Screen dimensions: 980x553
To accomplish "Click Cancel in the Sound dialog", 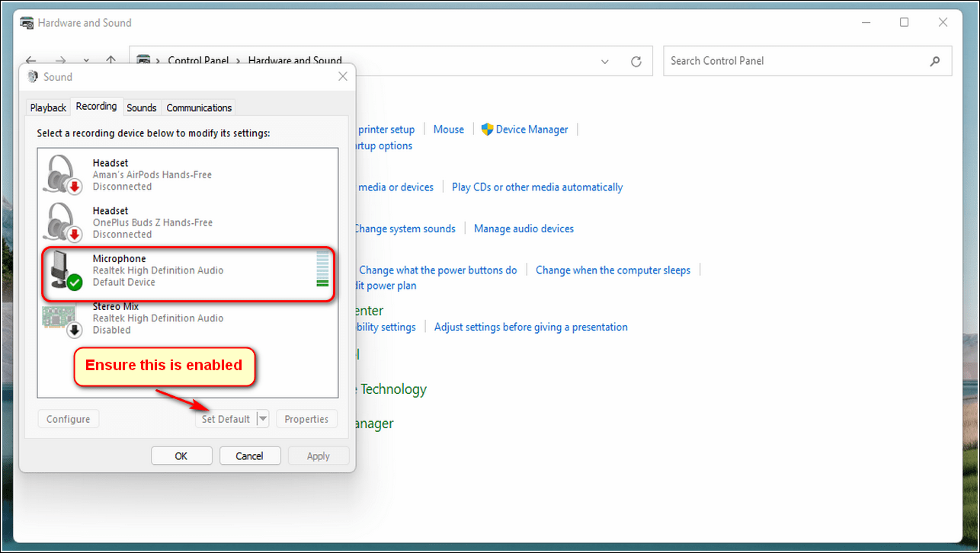I will click(250, 456).
